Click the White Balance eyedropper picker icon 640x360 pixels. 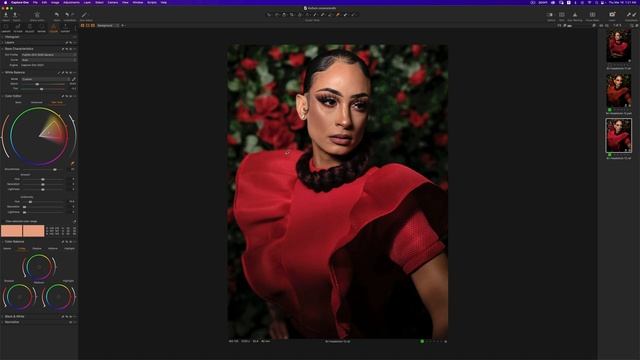(74, 79)
